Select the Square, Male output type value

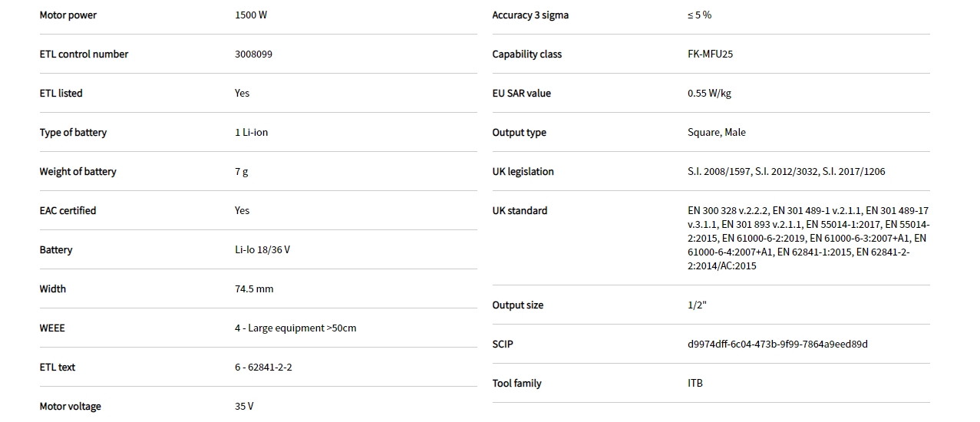tap(717, 133)
